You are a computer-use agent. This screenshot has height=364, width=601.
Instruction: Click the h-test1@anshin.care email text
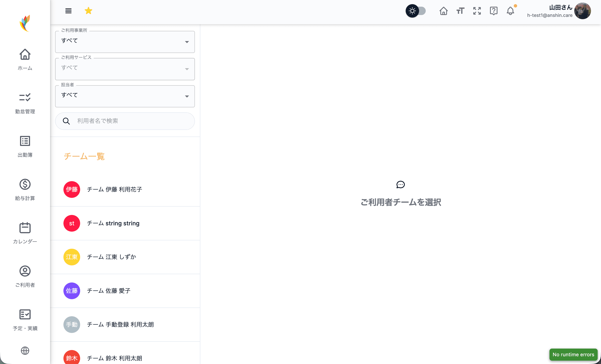(549, 15)
